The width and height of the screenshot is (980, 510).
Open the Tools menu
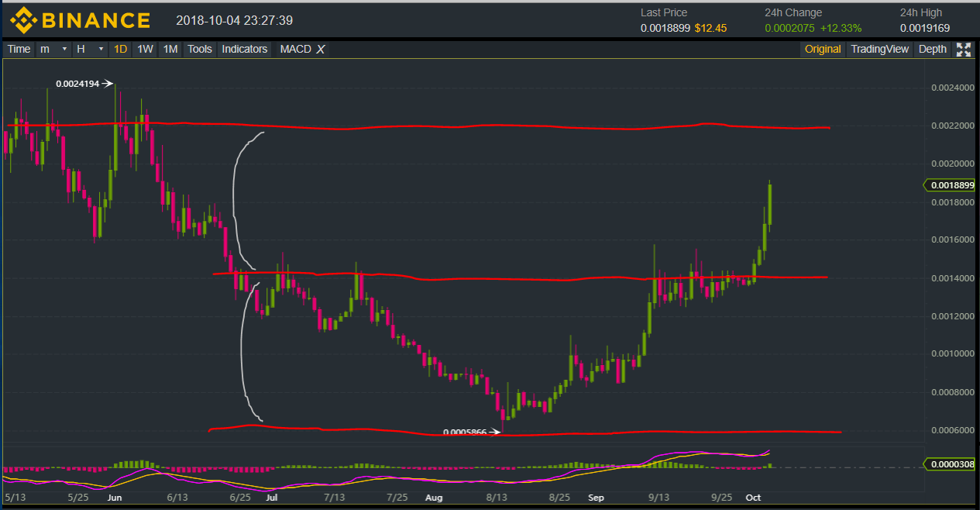click(x=199, y=50)
